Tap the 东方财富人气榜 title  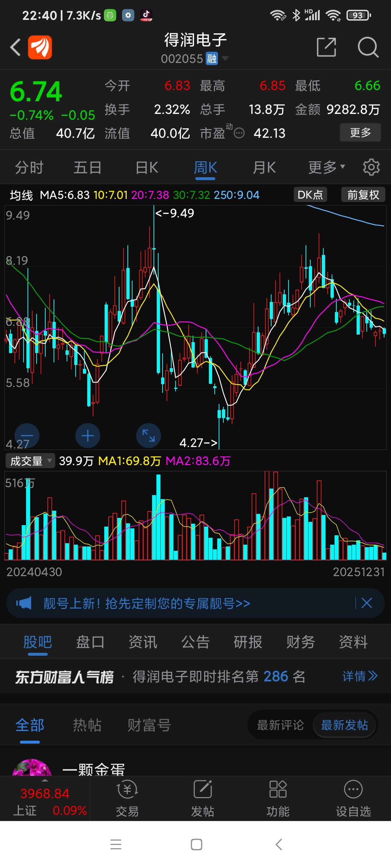64,677
